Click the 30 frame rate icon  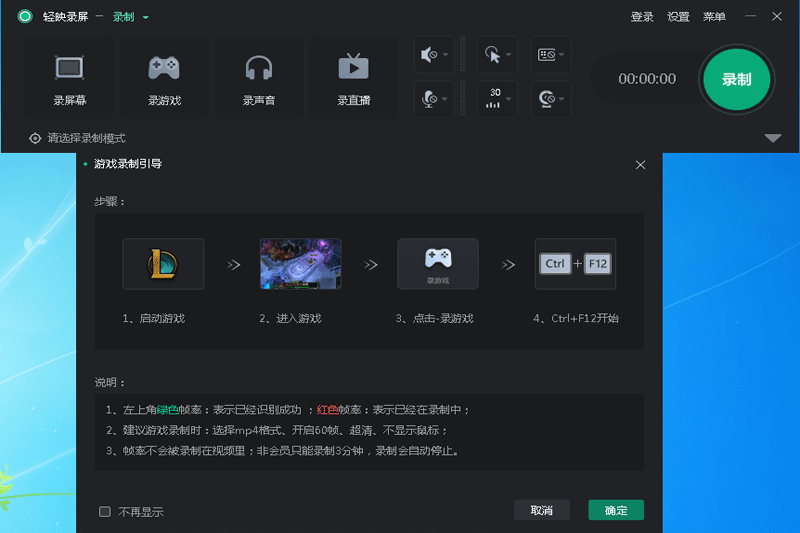pos(494,98)
